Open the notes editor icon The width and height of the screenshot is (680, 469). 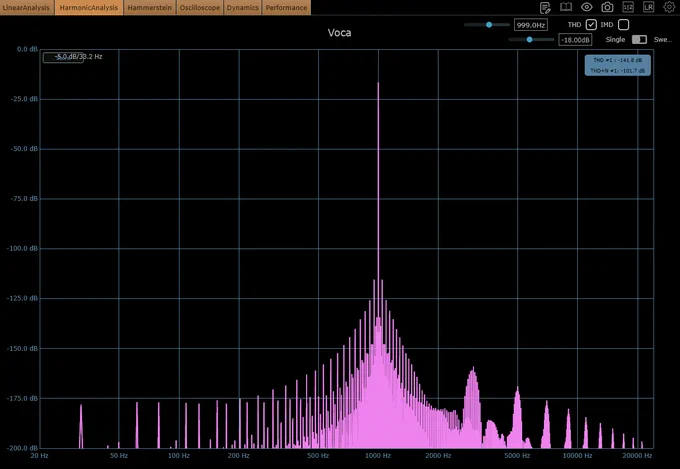pyautogui.click(x=545, y=7)
